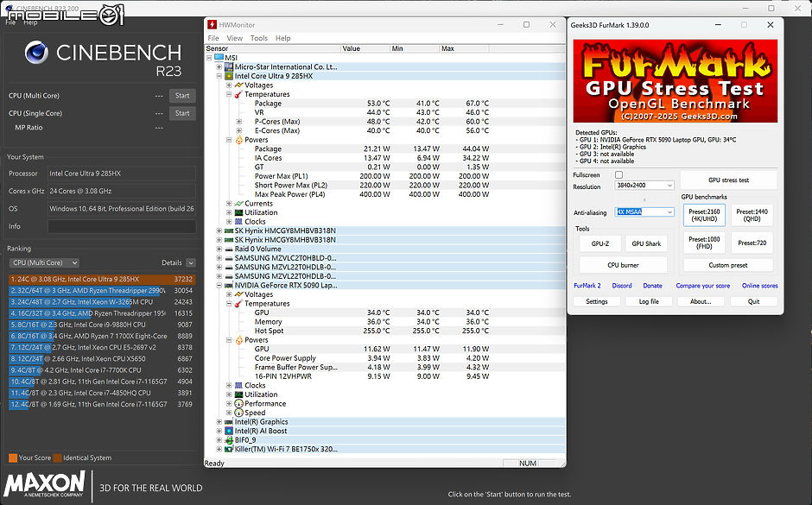812x505 pixels.
Task: Click the CPU Powers flame icon
Action: click(238, 140)
